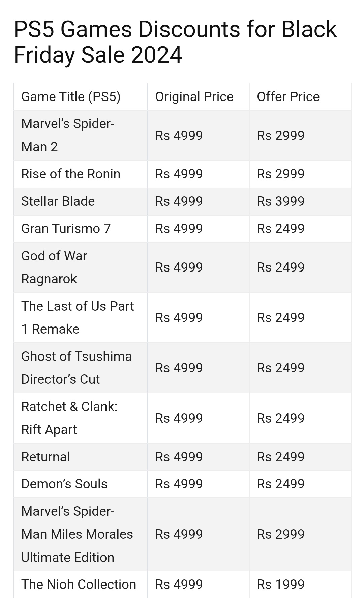Click Ghost of Tsushima Director's Cut cell

click(x=77, y=368)
